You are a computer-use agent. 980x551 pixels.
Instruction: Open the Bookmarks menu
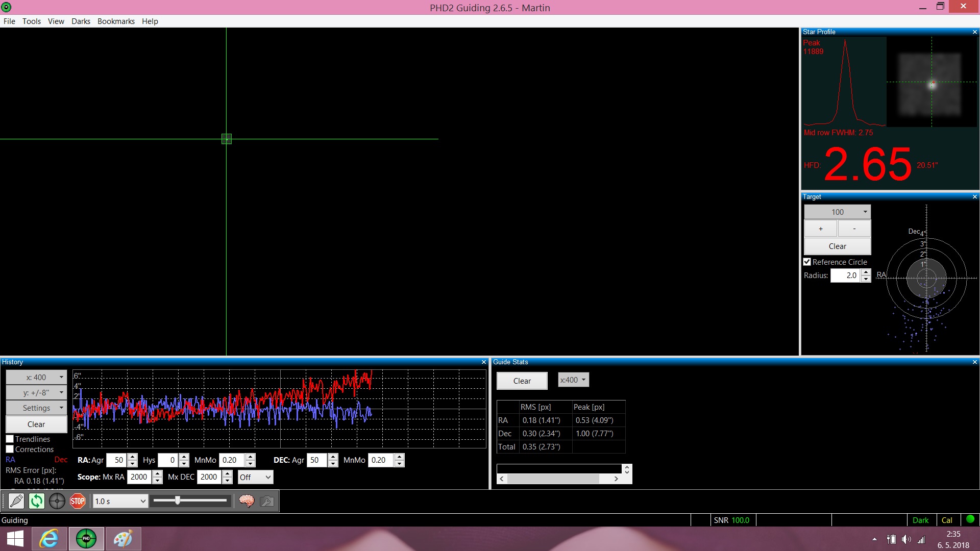pos(116,21)
